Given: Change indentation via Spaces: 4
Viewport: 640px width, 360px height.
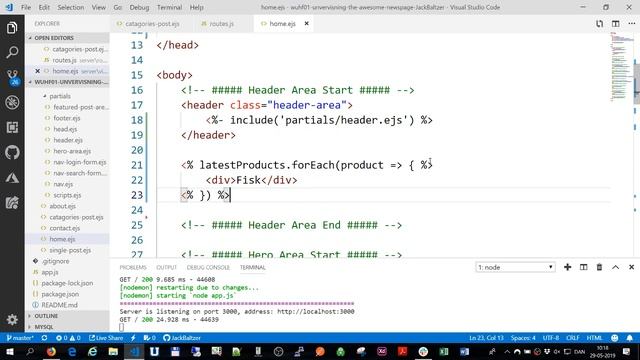Looking at the screenshot, I should [x=523, y=338].
